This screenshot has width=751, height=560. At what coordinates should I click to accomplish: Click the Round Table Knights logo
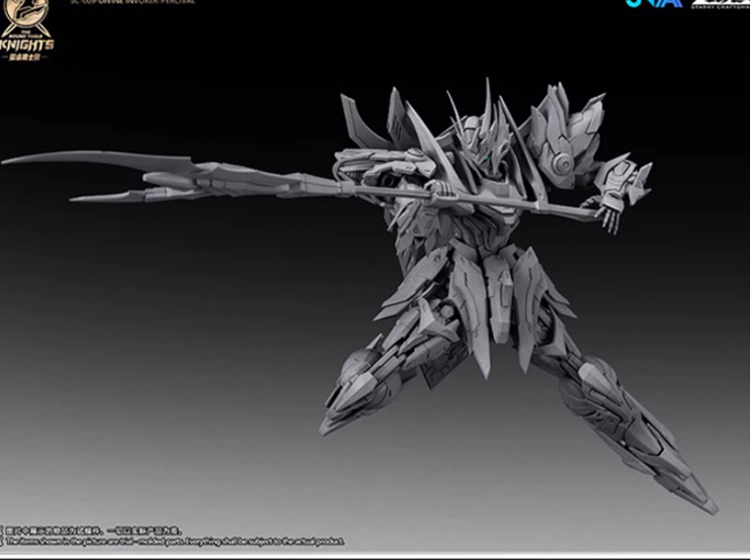pyautogui.click(x=27, y=31)
